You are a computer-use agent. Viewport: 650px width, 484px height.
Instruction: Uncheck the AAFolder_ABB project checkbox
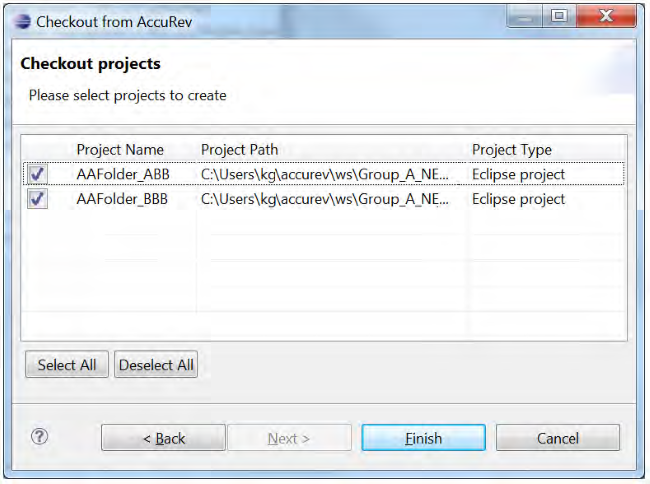pos(38,174)
